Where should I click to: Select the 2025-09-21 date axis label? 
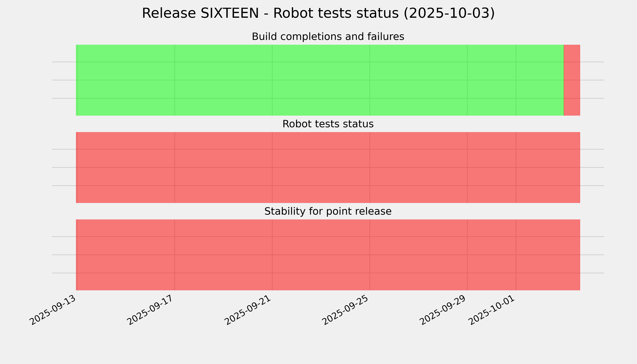point(248,311)
